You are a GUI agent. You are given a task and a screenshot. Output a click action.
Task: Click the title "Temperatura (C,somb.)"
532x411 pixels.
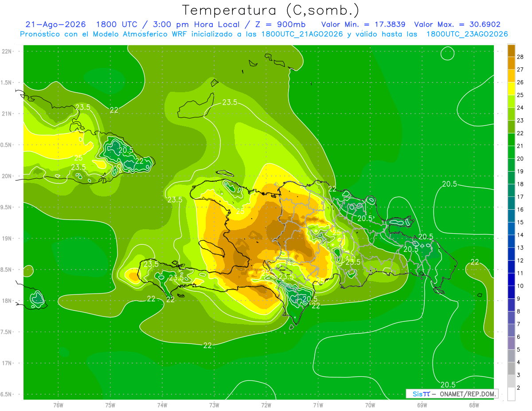270,10
